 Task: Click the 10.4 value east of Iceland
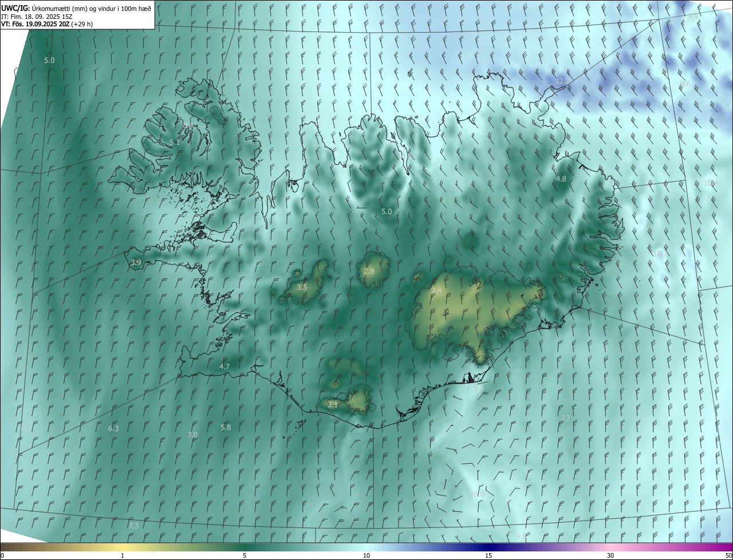(710, 183)
